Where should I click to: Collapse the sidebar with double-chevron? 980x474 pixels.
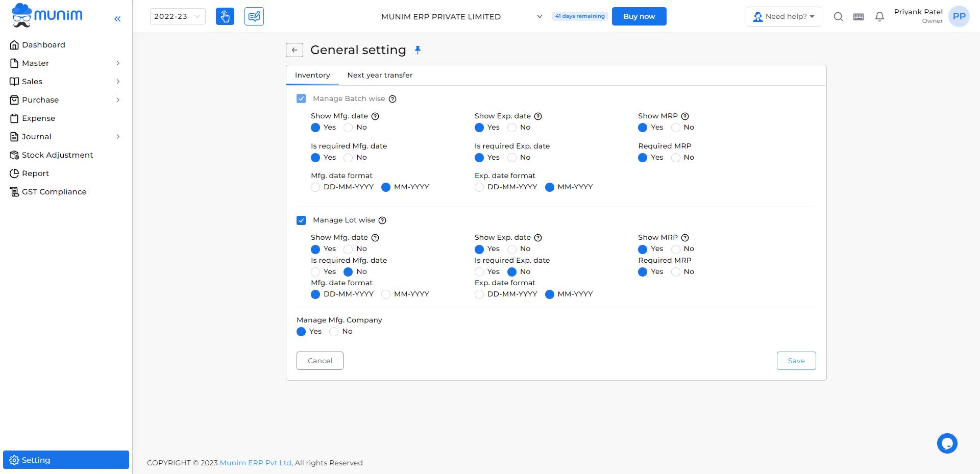coord(117,19)
